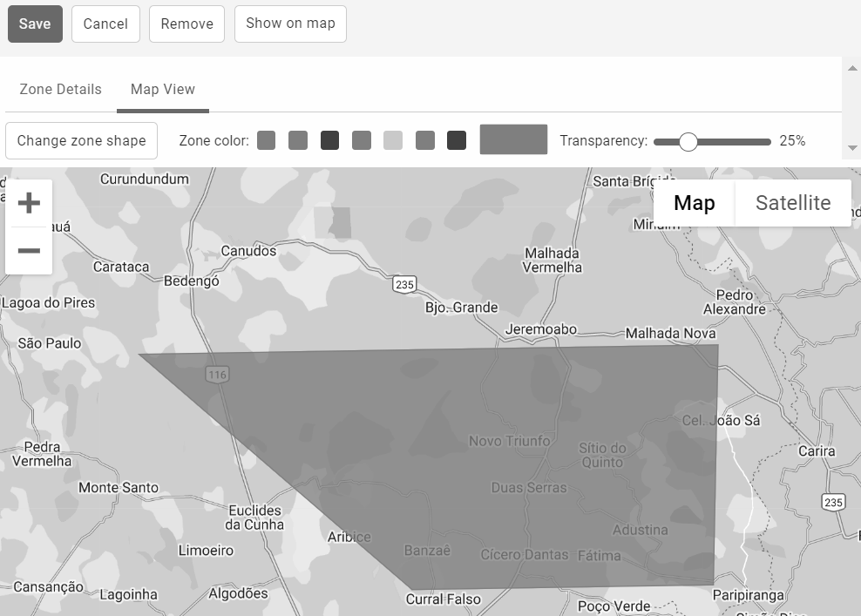Open the large current color preview box
Image resolution: width=861 pixels, height=616 pixels.
click(x=513, y=139)
